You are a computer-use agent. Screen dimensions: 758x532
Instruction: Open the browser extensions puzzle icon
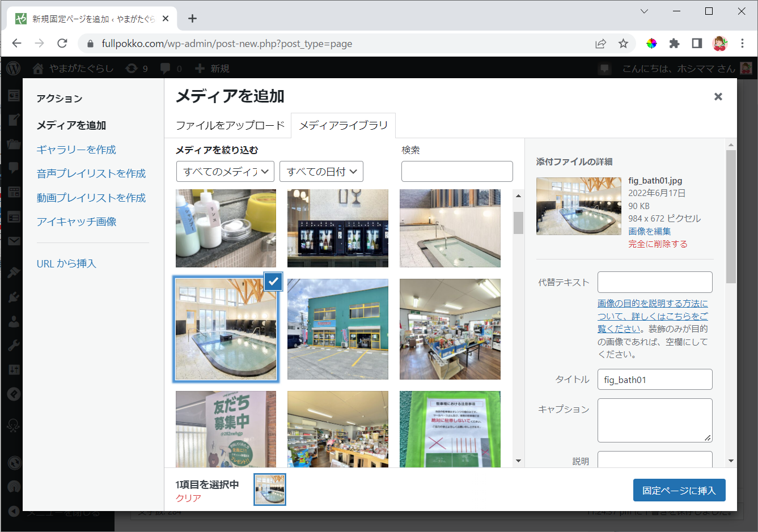click(x=674, y=44)
